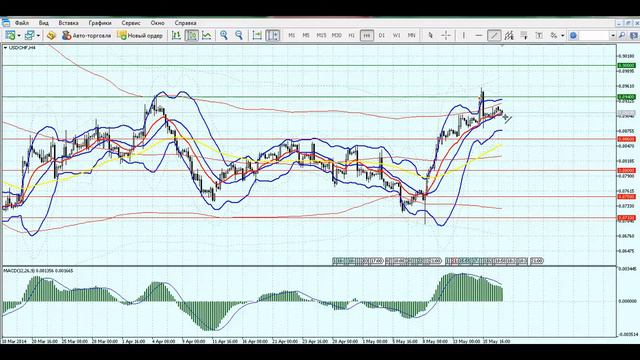
Task: Click the '1 May 00:00' date label
Action: [x=374, y=341]
